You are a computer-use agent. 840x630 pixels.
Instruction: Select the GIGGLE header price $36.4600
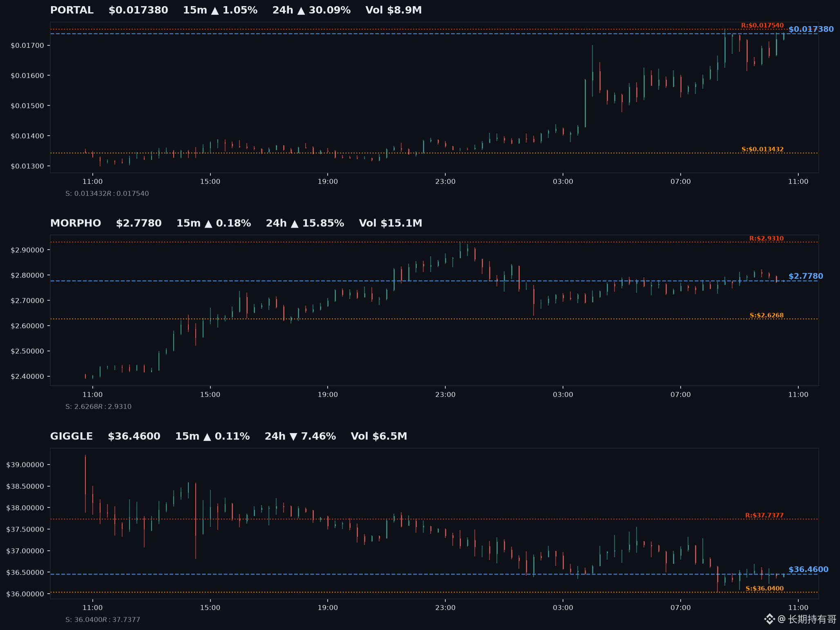click(134, 436)
